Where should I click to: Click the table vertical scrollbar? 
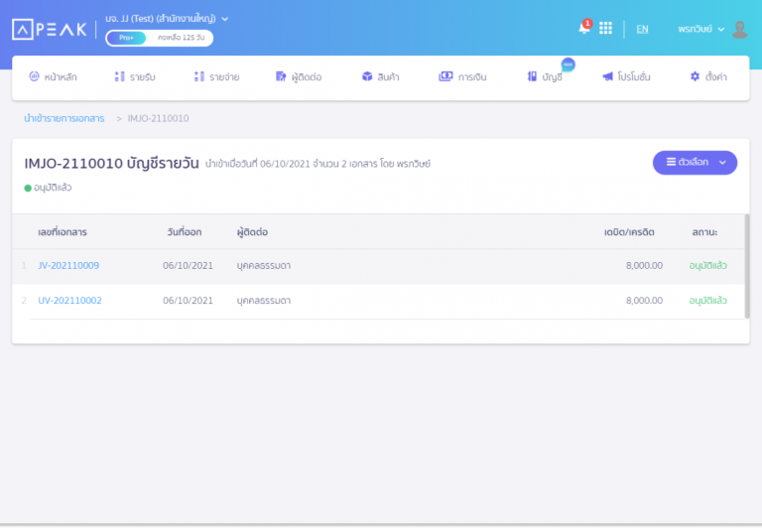point(746,263)
